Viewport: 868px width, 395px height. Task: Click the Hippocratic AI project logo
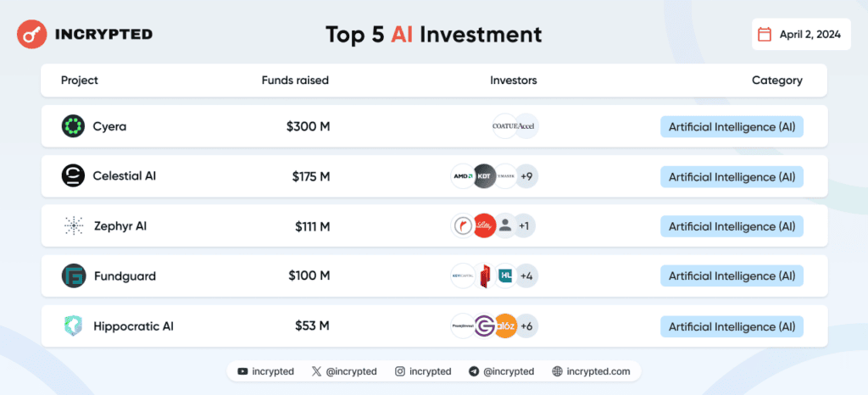[x=73, y=326]
